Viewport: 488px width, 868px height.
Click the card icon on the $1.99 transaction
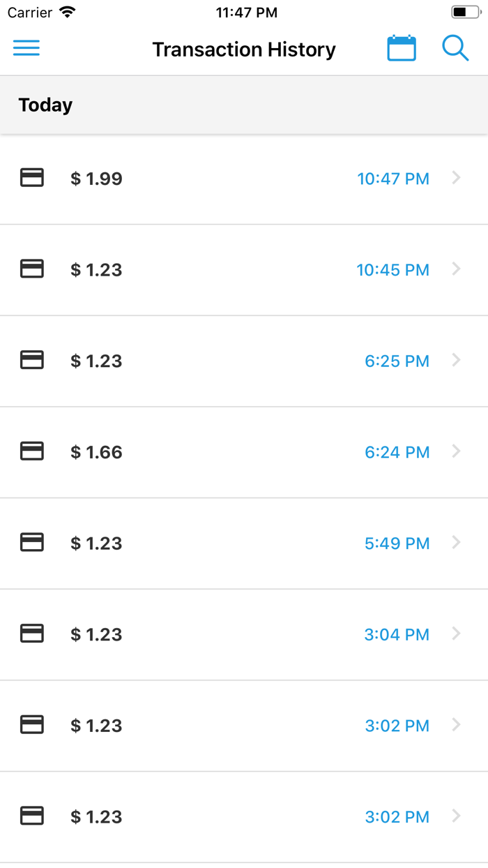[31, 178]
